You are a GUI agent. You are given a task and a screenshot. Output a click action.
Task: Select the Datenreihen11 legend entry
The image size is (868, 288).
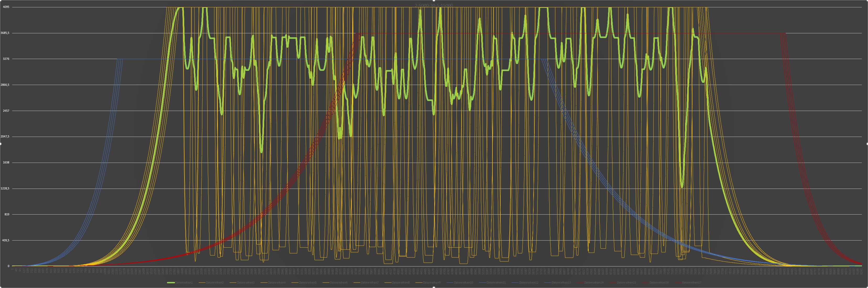tap(496, 282)
